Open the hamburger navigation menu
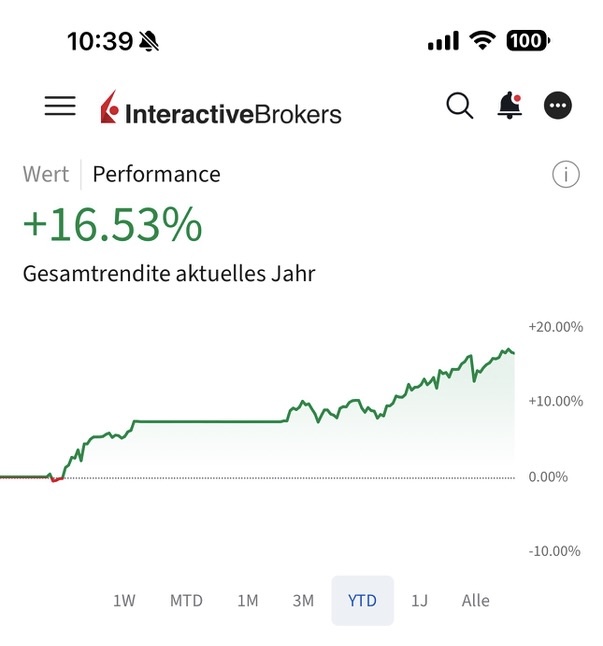This screenshot has width=603, height=646. (60, 106)
